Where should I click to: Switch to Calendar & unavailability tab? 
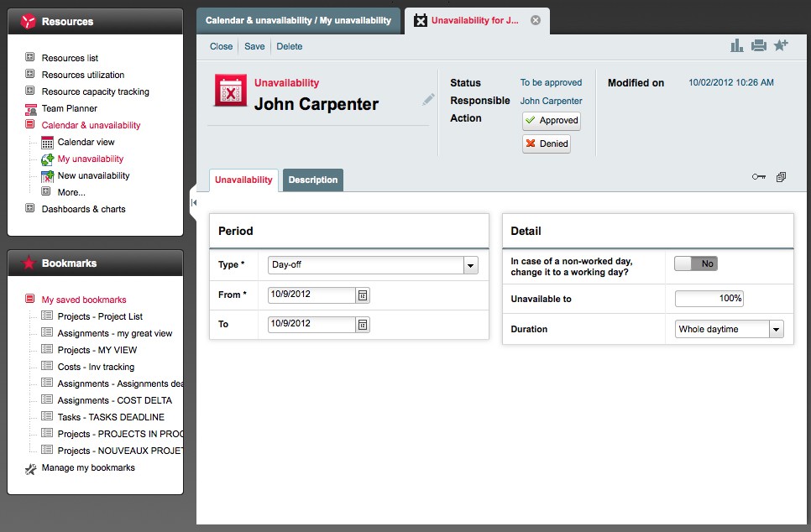(x=298, y=20)
